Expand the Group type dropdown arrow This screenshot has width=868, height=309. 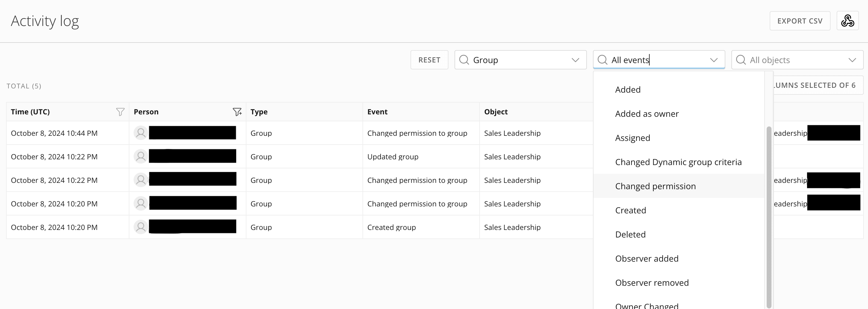575,60
